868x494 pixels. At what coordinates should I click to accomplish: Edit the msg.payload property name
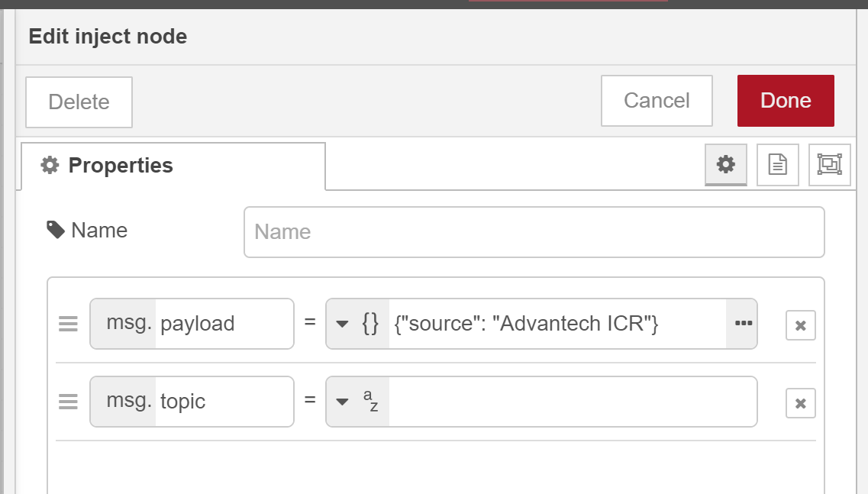[223, 324]
